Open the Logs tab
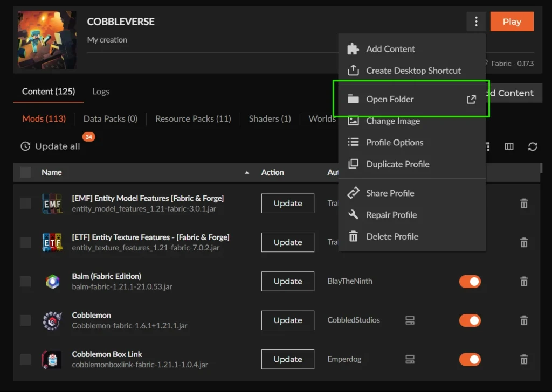This screenshot has height=392, width=552. [101, 92]
